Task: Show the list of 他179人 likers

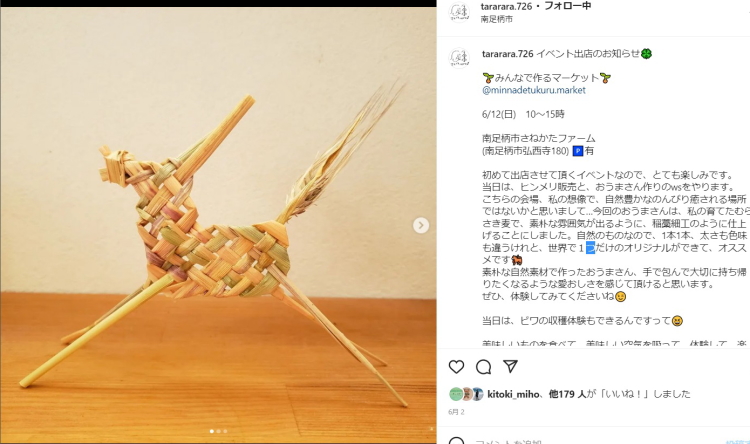Action: point(567,394)
